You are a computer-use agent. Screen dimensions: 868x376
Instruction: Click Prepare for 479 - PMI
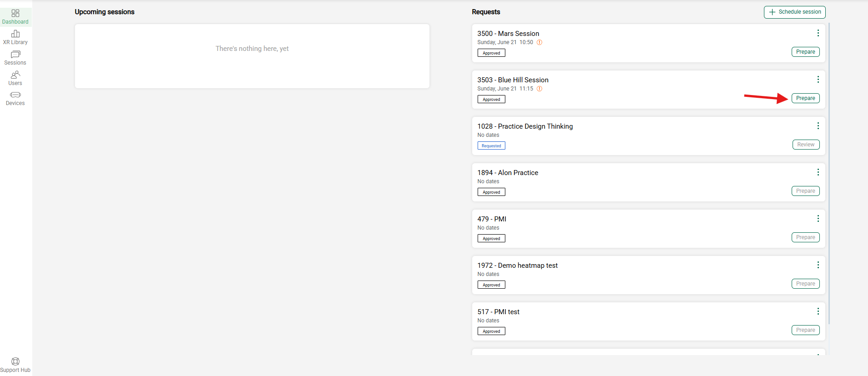[x=806, y=237]
